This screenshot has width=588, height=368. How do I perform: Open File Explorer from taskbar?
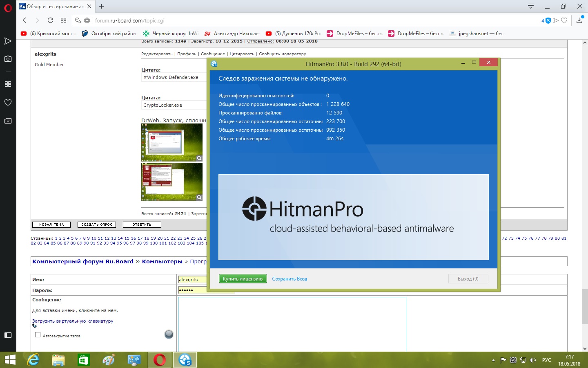58,360
